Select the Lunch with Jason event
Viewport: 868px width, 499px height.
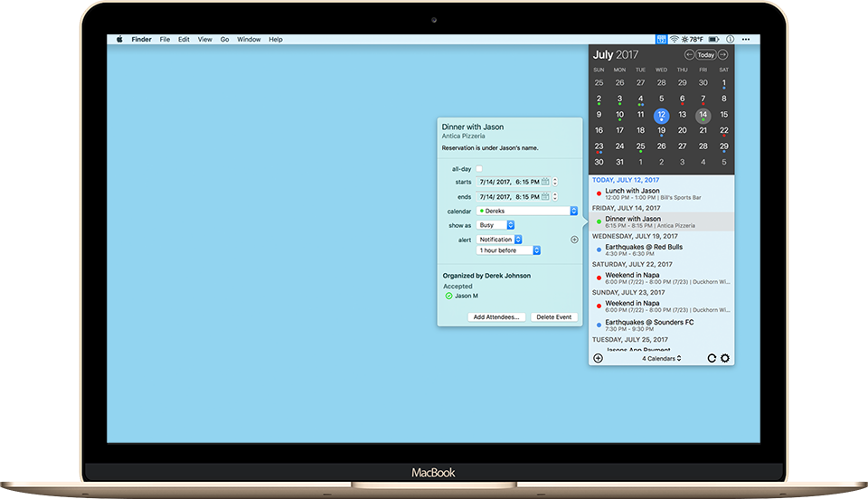point(662,193)
